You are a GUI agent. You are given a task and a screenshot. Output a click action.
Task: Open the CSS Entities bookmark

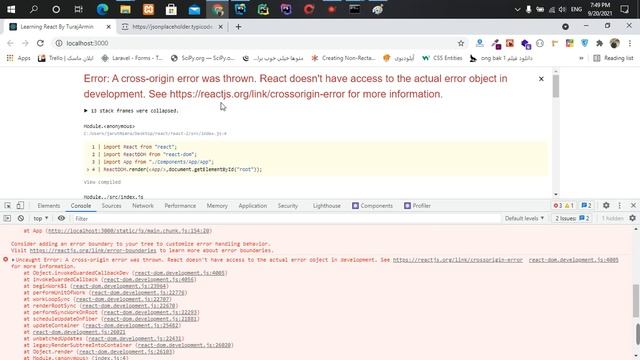442,58
